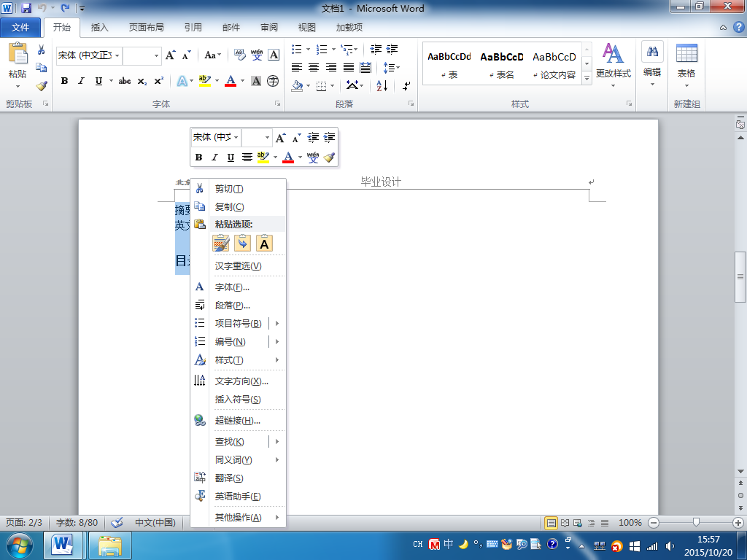Click the spelling check icon in the status bar
Viewport: 747px width, 560px height.
117,522
